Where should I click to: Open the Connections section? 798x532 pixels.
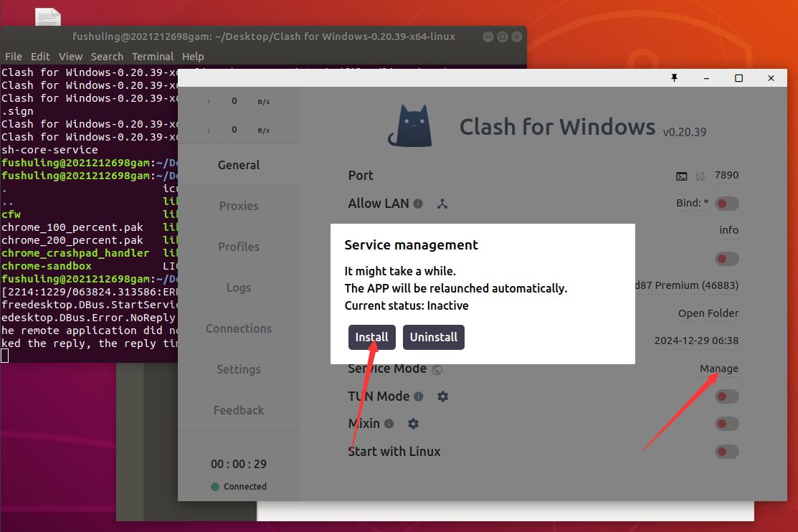coord(238,328)
